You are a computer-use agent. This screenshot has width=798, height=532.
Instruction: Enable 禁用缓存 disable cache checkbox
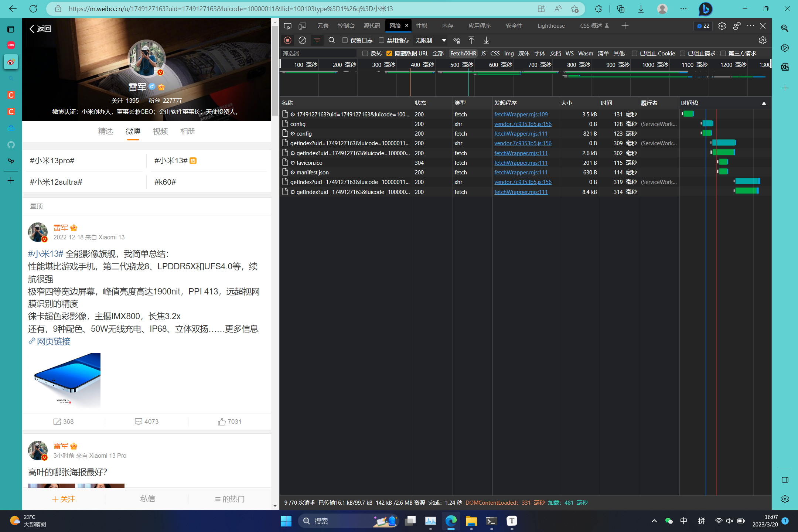(381, 40)
